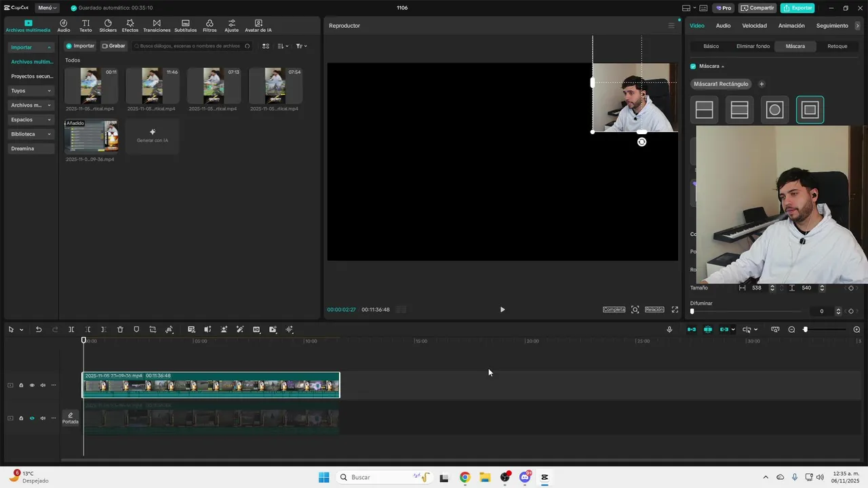Viewport: 868px width, 488px height.
Task: Click the Importar button with plus icon
Action: tap(80, 46)
